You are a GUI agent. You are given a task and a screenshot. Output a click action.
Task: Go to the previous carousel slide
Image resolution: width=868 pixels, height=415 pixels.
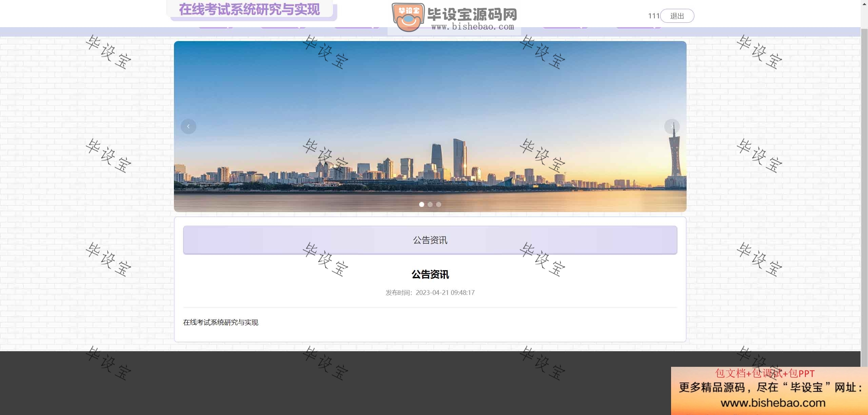click(x=189, y=126)
